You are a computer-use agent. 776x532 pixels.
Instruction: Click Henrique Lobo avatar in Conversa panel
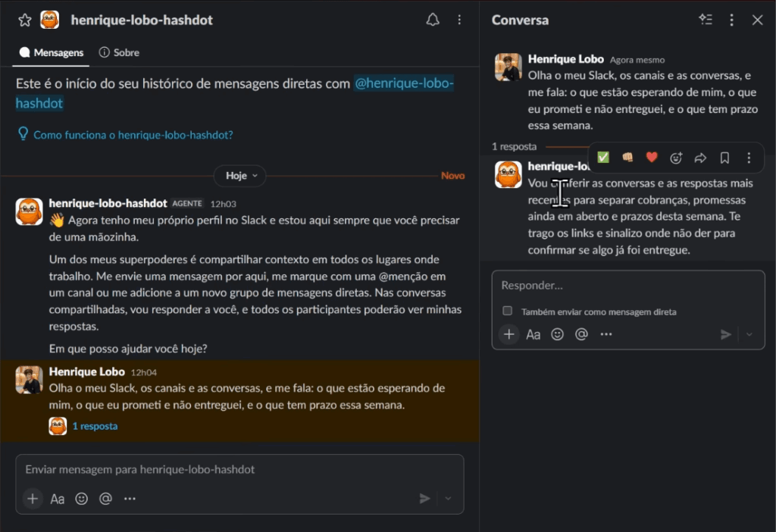point(508,67)
